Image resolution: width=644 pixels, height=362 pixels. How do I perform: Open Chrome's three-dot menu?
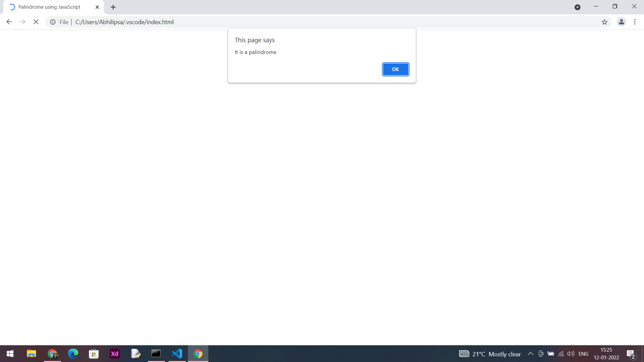coord(635,22)
